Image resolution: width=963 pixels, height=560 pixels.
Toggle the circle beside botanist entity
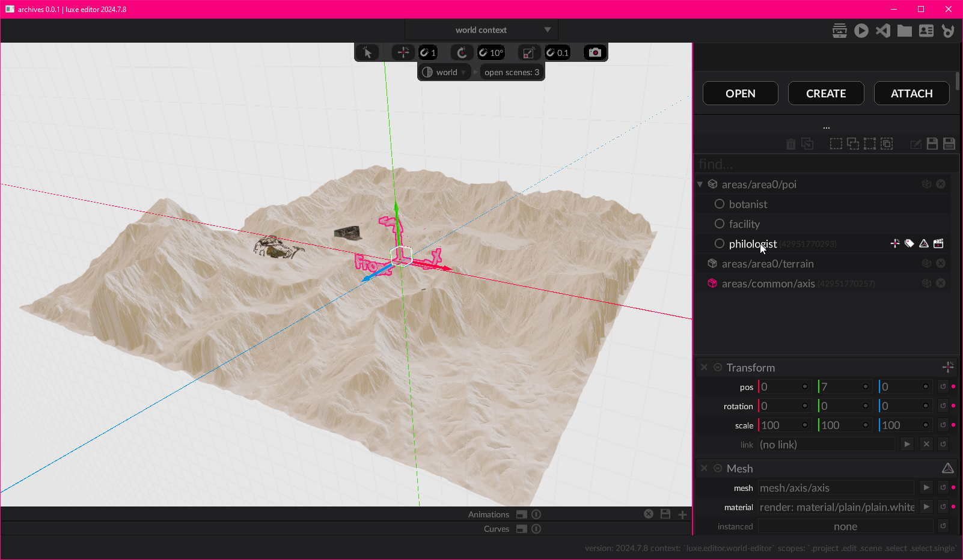(x=719, y=204)
